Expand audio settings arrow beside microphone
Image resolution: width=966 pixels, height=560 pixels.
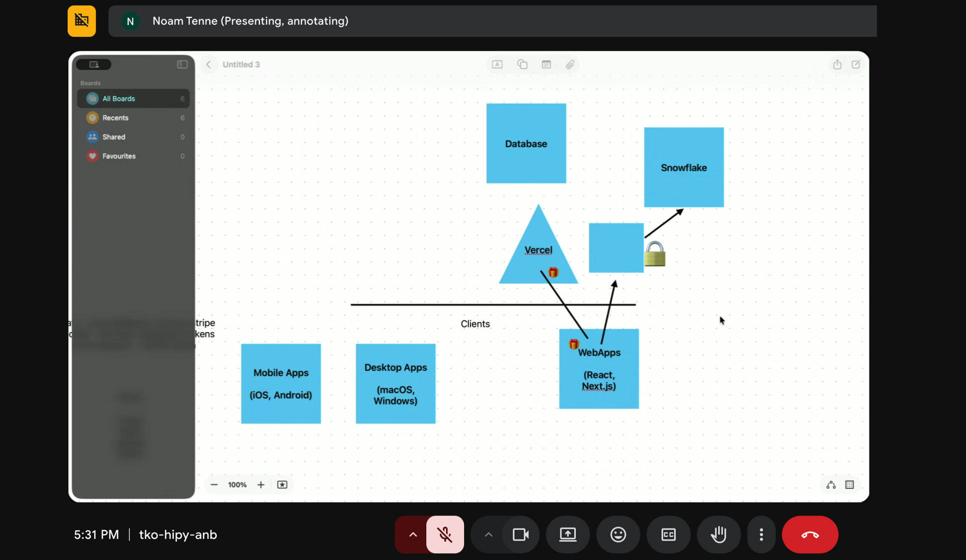click(x=413, y=535)
